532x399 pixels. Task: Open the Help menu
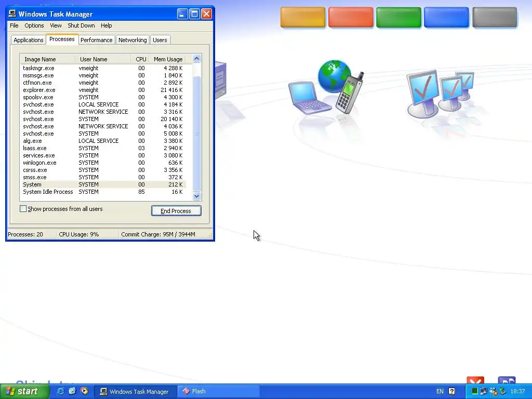point(106,25)
